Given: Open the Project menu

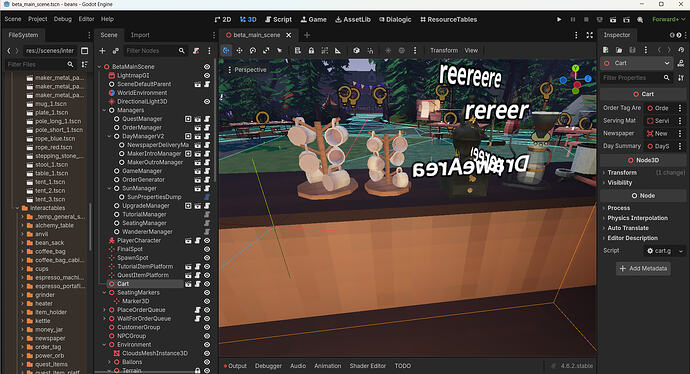Looking at the screenshot, I should click(x=37, y=19).
